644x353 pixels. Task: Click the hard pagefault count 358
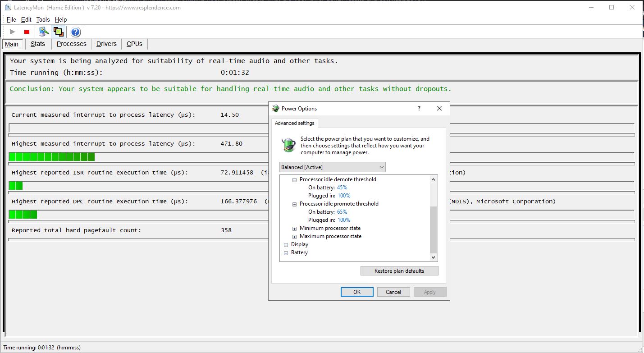coord(226,230)
